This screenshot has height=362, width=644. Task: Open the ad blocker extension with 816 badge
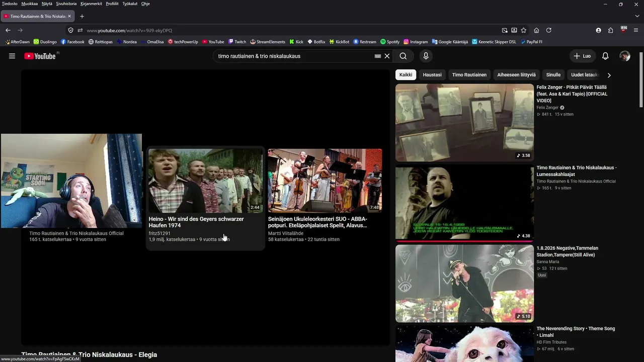click(624, 30)
